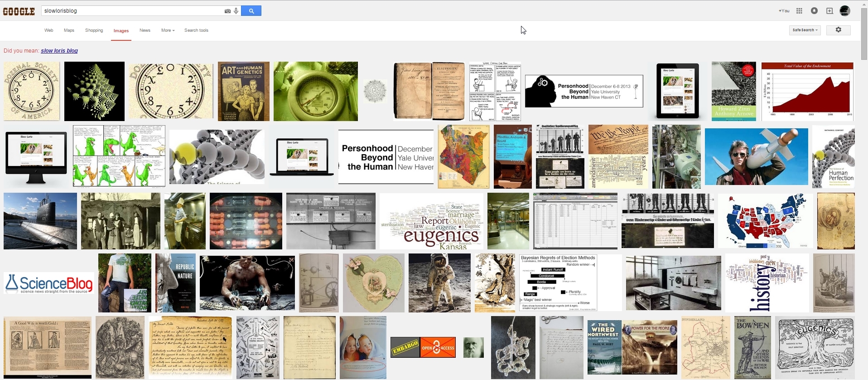Open settings via the gear button

(x=838, y=30)
